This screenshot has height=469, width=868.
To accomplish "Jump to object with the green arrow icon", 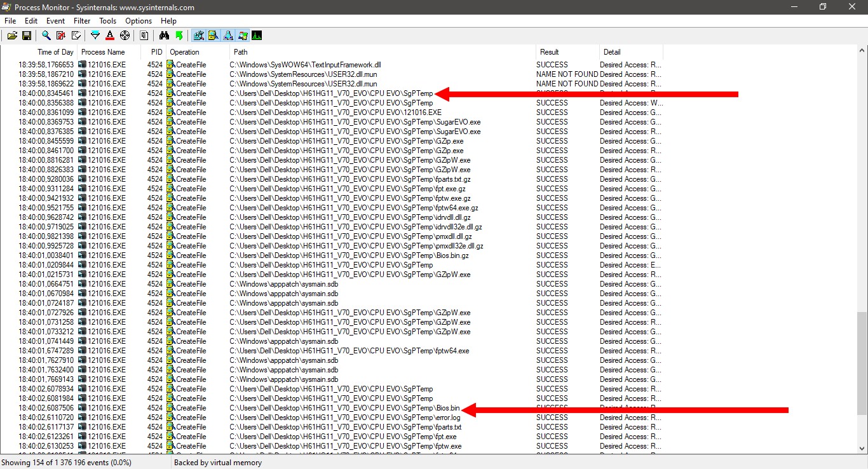I will tap(179, 36).
